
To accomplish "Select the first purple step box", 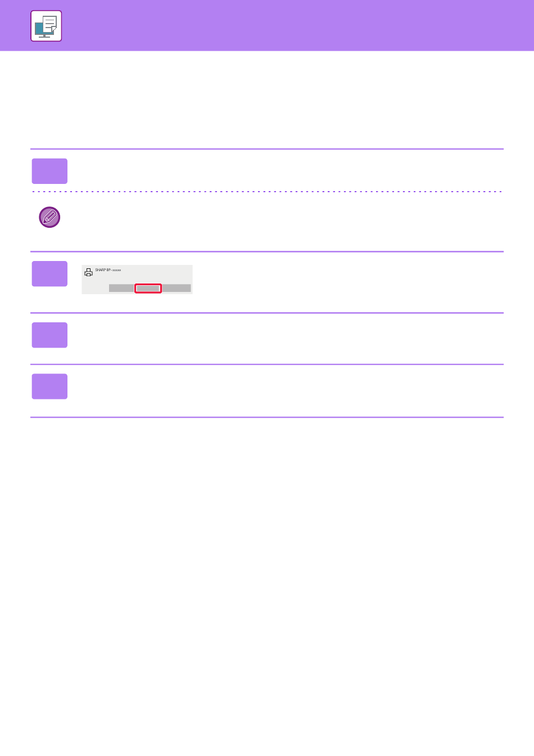I will click(49, 171).
